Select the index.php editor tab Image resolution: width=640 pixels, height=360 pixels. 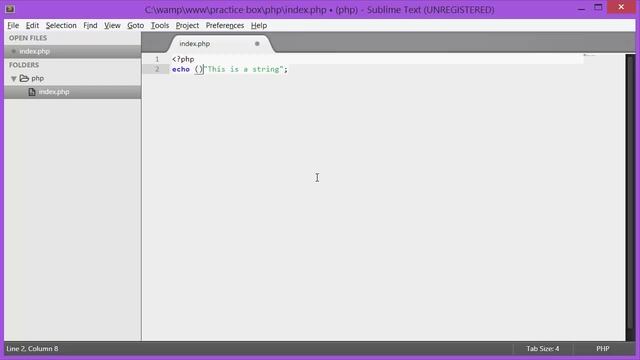point(220,44)
